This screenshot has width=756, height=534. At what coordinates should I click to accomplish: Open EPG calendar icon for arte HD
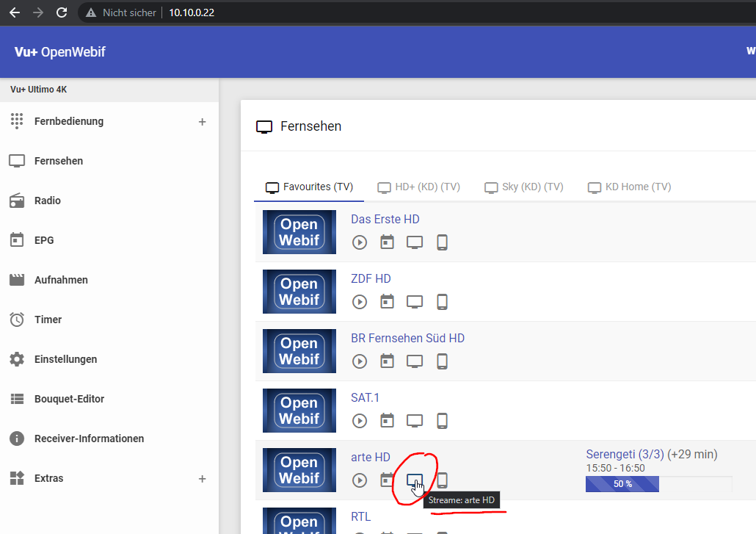coord(387,480)
